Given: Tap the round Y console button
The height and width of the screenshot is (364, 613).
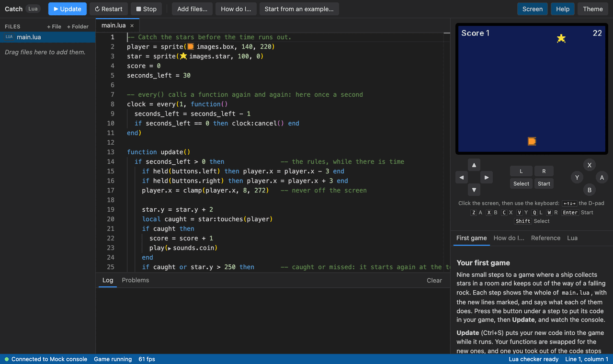Looking at the screenshot, I should pos(577,178).
